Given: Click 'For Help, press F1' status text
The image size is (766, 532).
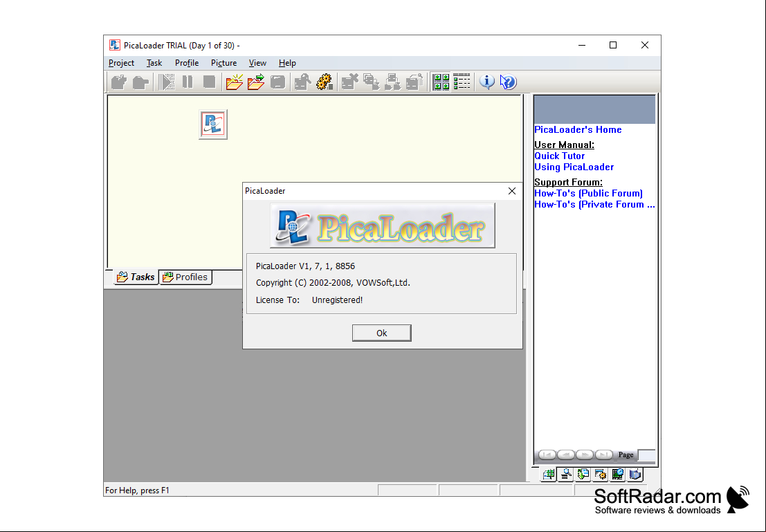Looking at the screenshot, I should tap(137, 490).
